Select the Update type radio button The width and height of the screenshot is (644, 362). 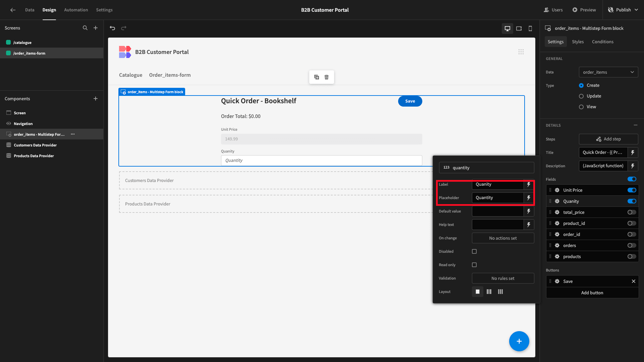581,96
